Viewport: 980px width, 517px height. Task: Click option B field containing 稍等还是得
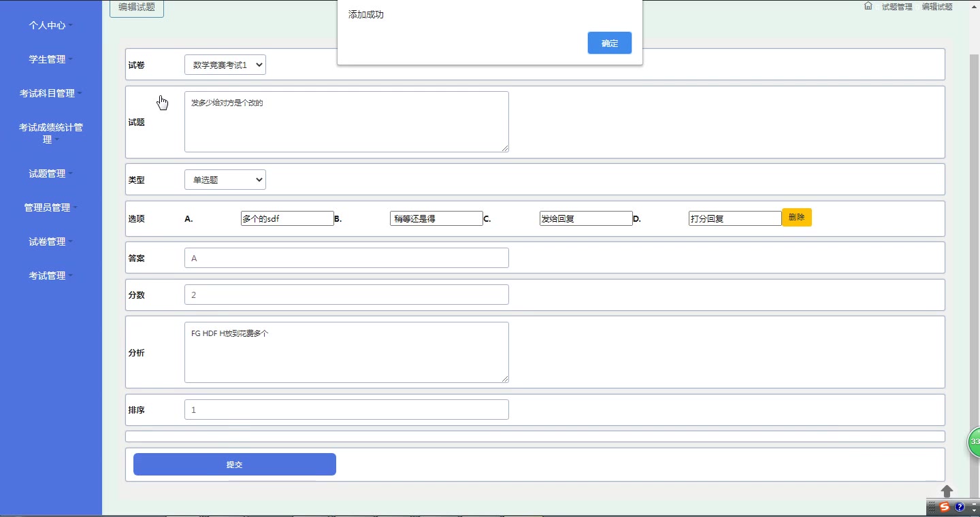point(437,218)
